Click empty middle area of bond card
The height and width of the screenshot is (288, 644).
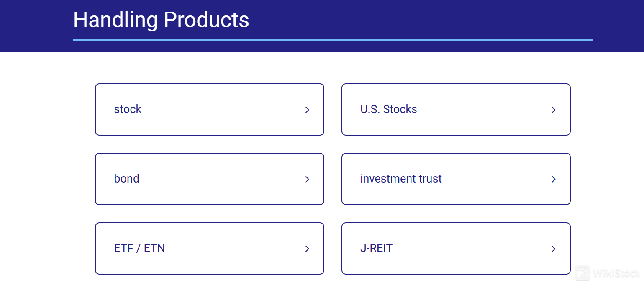222,179
